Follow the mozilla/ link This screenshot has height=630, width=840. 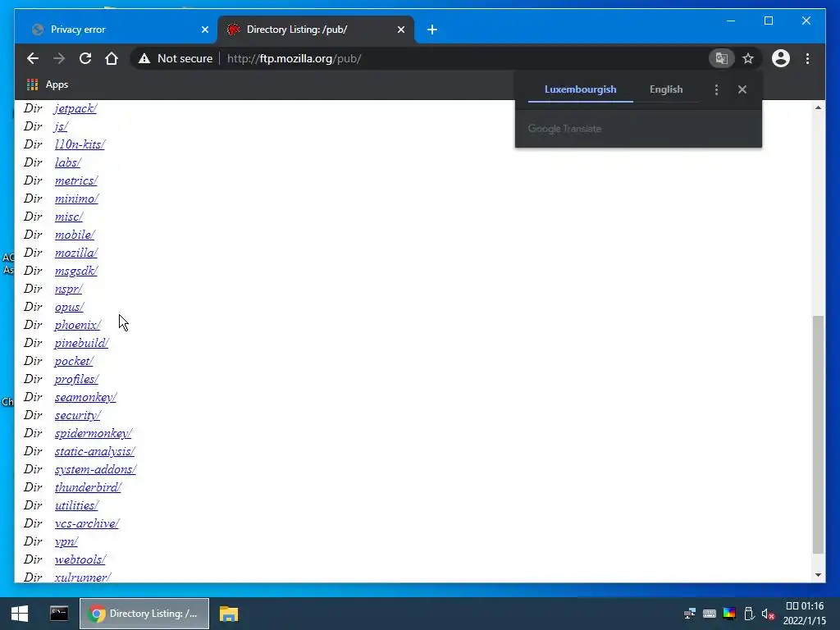pyautogui.click(x=76, y=253)
